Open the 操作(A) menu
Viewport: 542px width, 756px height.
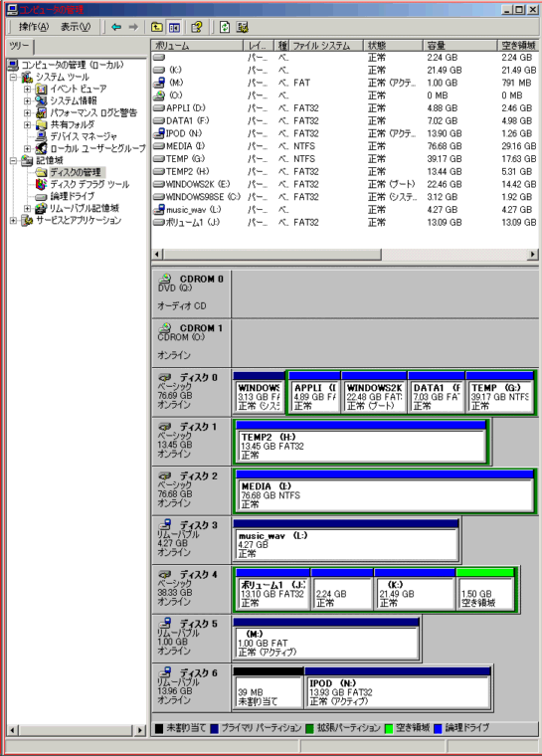(34, 27)
